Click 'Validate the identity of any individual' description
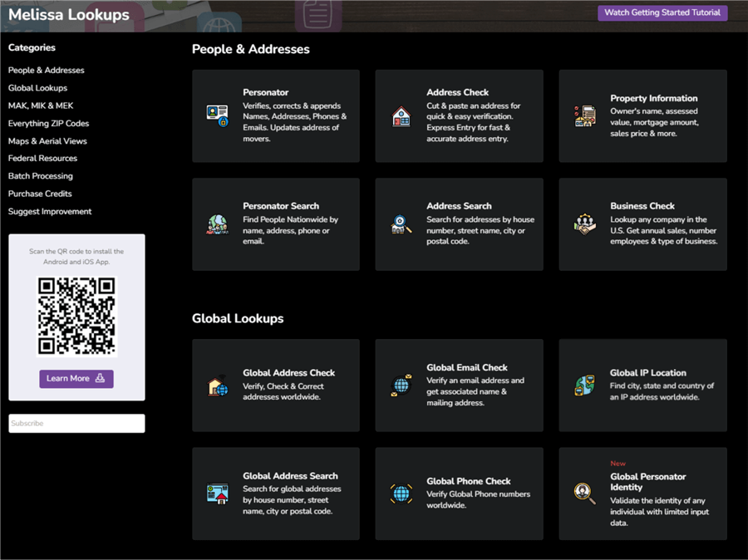Screen dimensions: 748x560 tap(659, 511)
